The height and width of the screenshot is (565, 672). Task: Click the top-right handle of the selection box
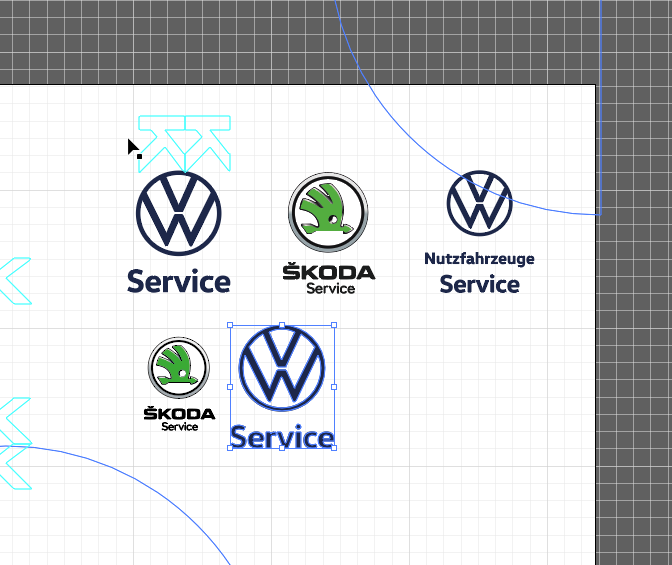[334, 325]
